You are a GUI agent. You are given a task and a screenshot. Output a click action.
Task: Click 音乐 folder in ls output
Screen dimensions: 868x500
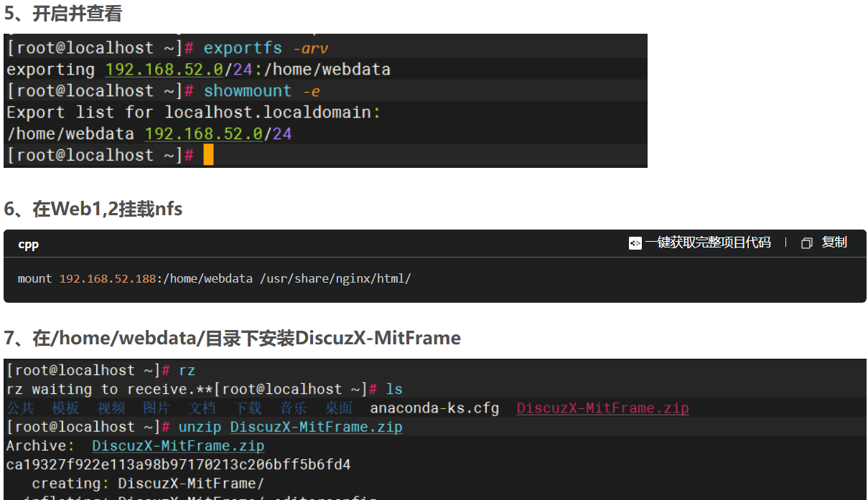pos(294,408)
